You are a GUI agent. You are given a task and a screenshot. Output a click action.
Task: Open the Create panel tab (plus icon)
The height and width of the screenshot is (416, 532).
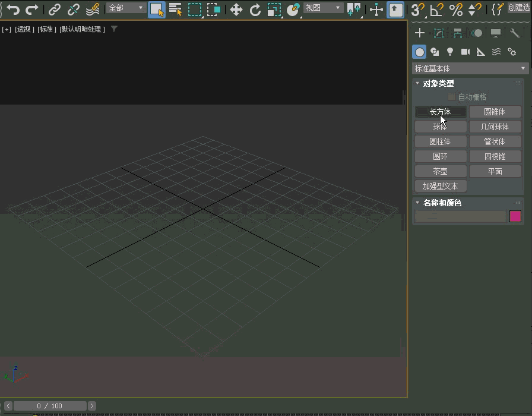click(420, 33)
